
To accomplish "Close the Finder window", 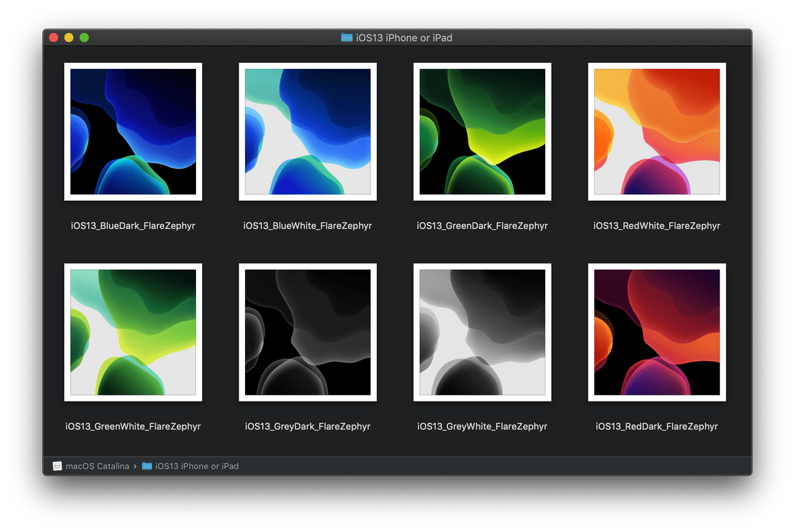I will pos(54,38).
